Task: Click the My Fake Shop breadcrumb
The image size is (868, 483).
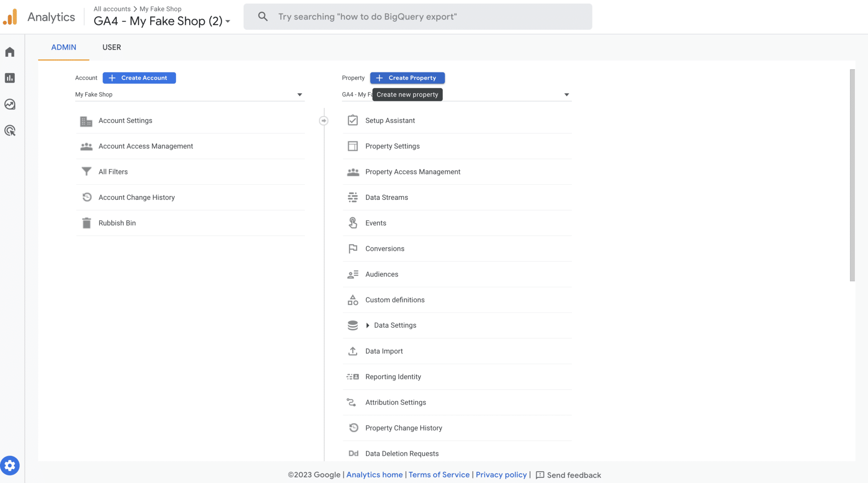Action: [161, 9]
